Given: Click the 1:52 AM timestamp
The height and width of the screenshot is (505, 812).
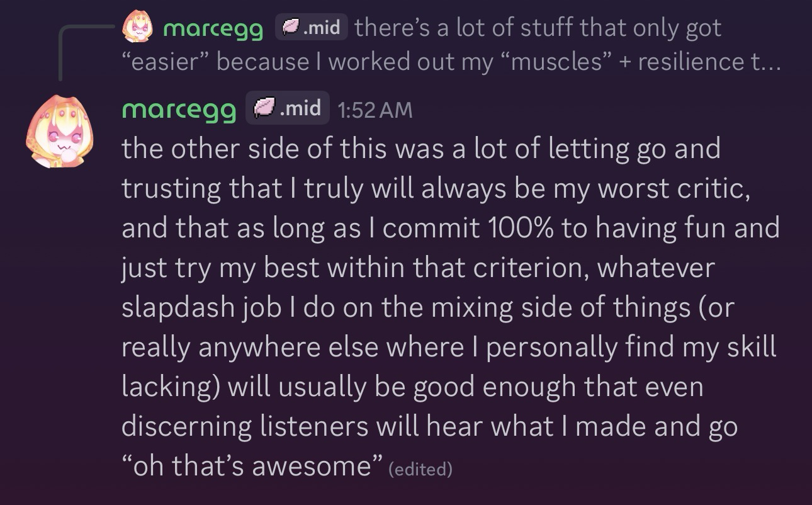Looking at the screenshot, I should coord(375,110).
